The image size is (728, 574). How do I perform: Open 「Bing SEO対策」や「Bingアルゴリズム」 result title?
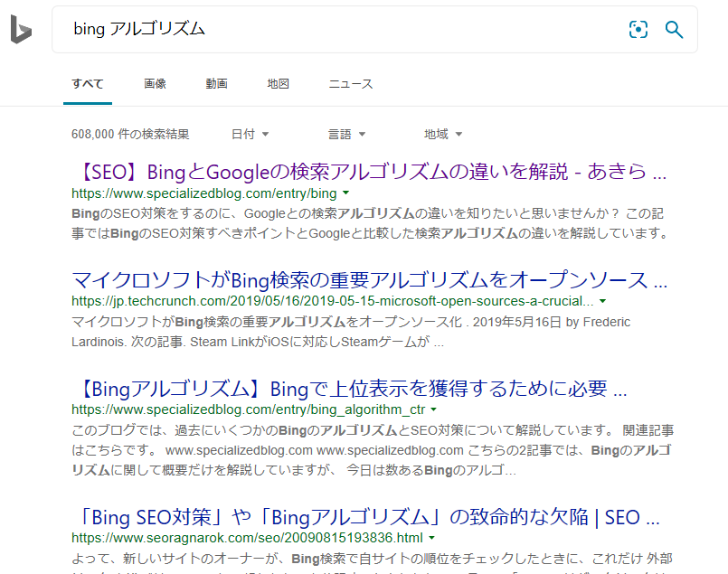click(366, 517)
